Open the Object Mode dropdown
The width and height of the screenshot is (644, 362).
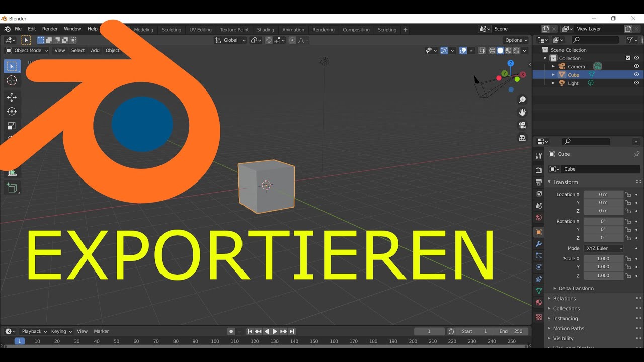coord(27,50)
